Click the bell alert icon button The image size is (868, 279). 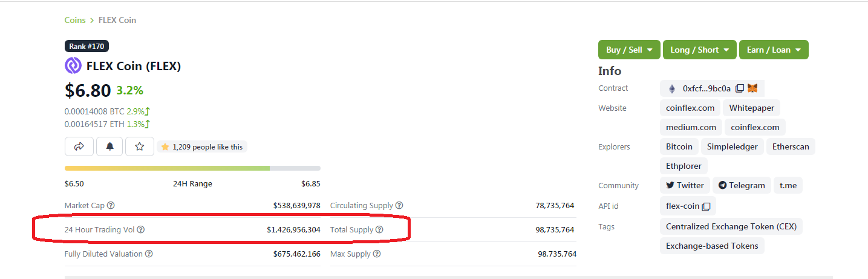coord(109,146)
